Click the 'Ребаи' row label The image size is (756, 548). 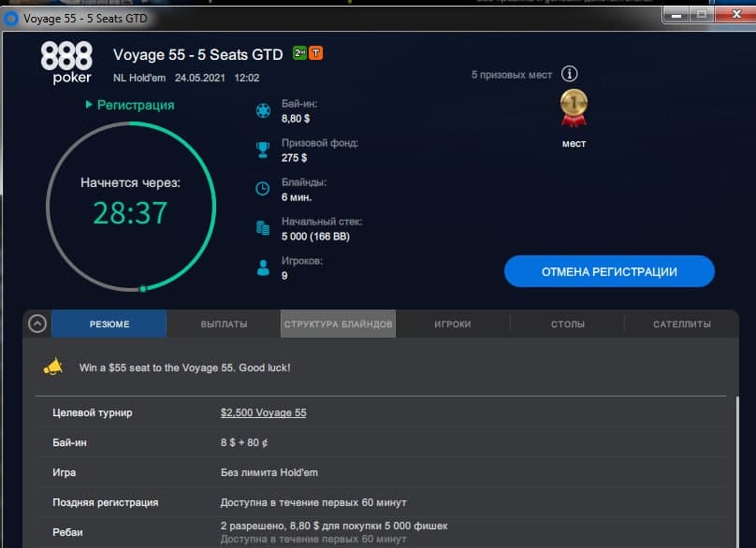click(67, 532)
